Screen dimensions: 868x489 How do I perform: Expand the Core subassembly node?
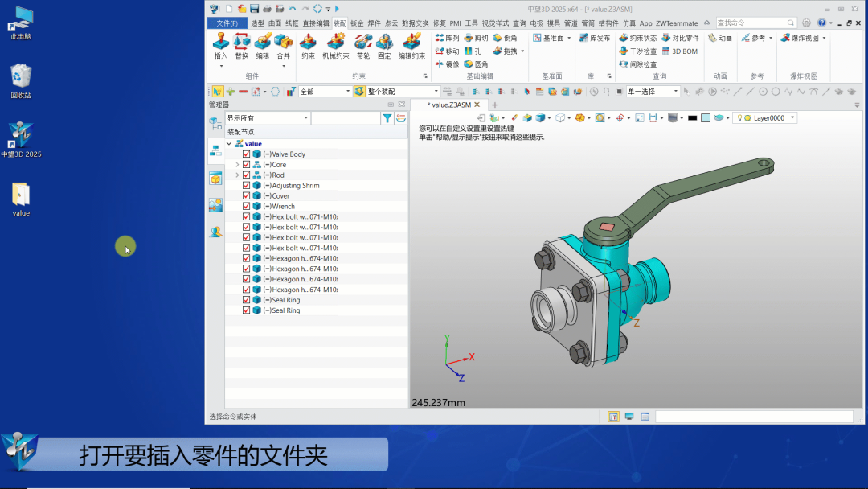237,165
